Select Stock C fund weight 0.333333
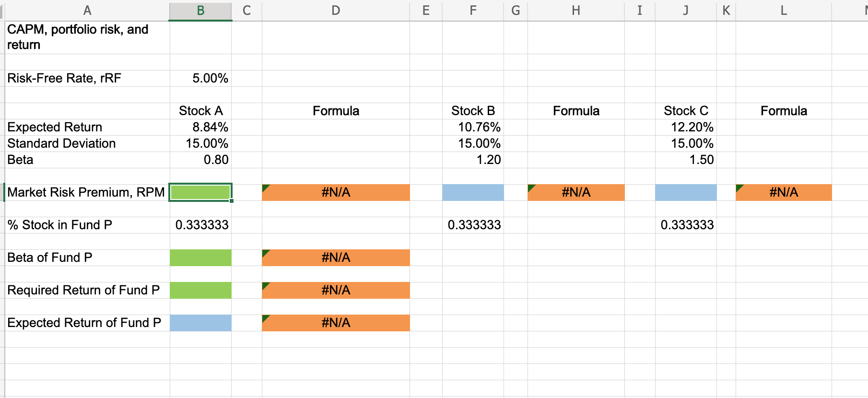Screen dimensions: 868x398 (x=686, y=225)
